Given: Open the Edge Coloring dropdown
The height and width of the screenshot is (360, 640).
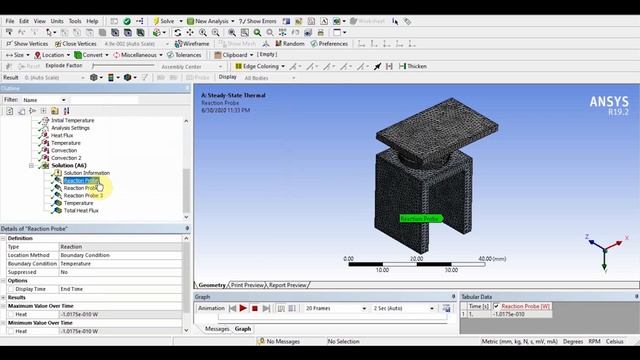Looking at the screenshot, I should 283,66.
